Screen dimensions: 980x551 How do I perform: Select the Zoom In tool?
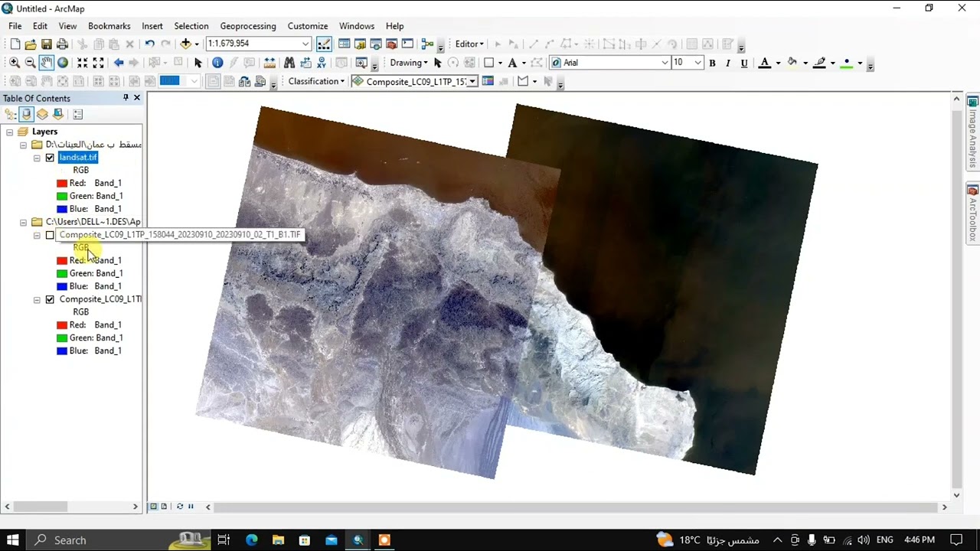coord(15,63)
